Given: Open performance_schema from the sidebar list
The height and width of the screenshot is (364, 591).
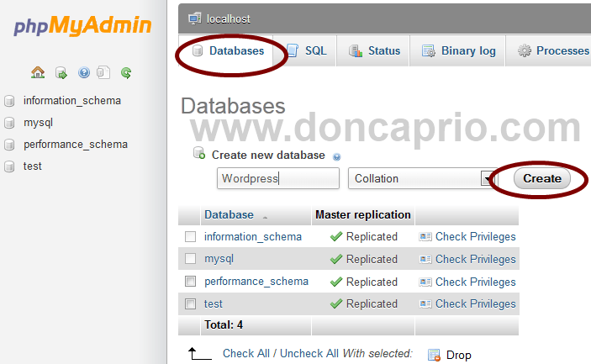Looking at the screenshot, I should 76,145.
